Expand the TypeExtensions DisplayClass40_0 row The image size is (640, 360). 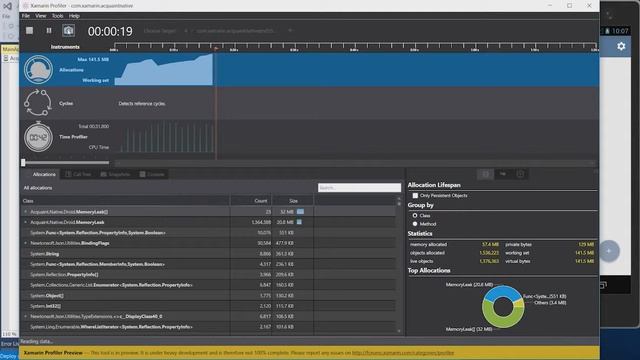(25, 316)
